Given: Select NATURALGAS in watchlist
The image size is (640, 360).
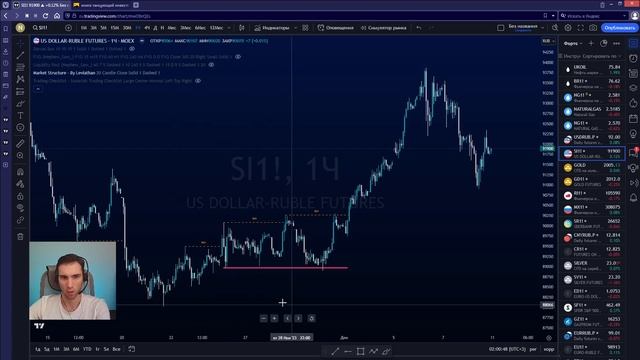Looking at the screenshot, I should tap(592, 111).
